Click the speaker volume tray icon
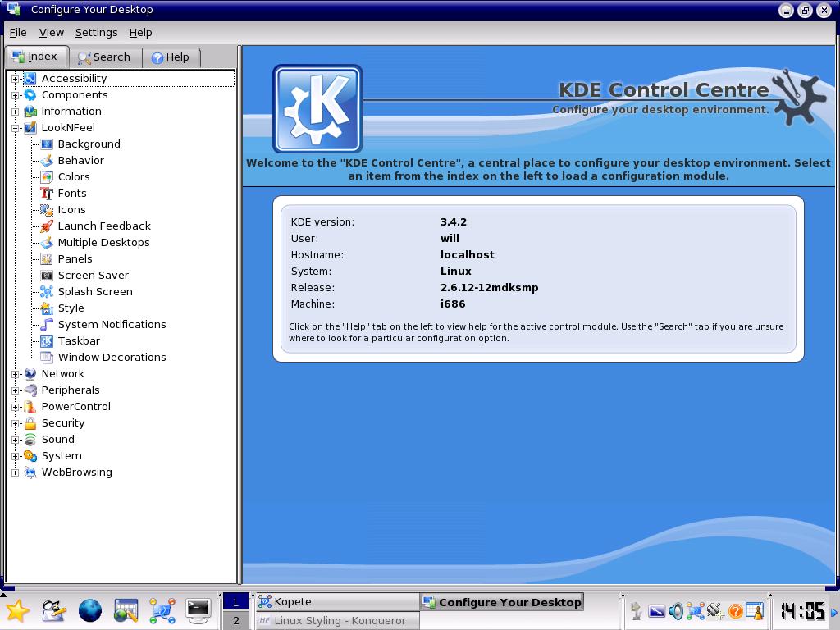 (676, 610)
